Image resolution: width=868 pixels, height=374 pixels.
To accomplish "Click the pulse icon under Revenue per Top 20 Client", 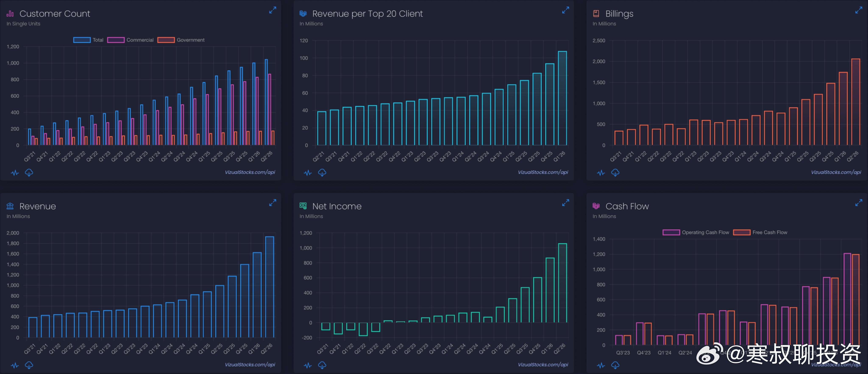I will [308, 173].
